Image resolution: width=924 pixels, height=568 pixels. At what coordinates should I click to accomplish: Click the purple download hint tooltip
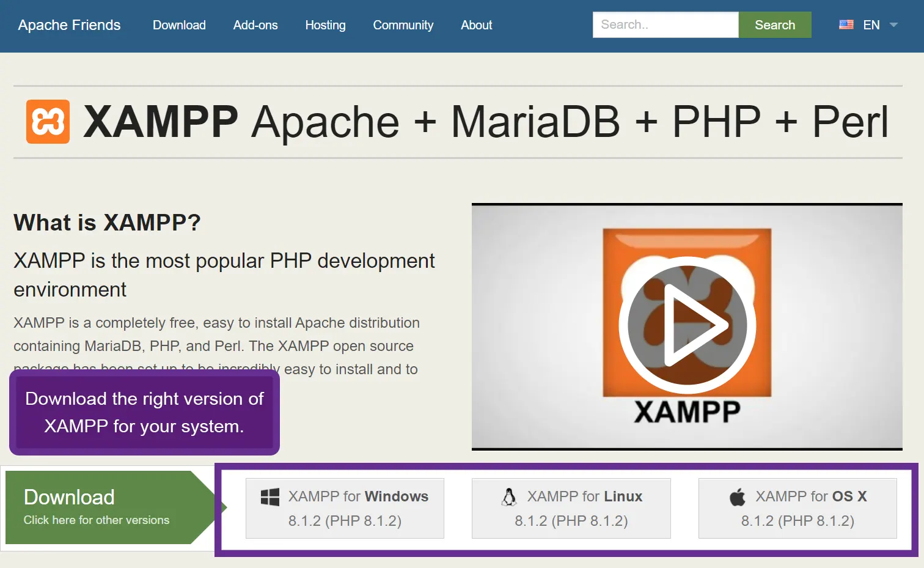coord(144,412)
